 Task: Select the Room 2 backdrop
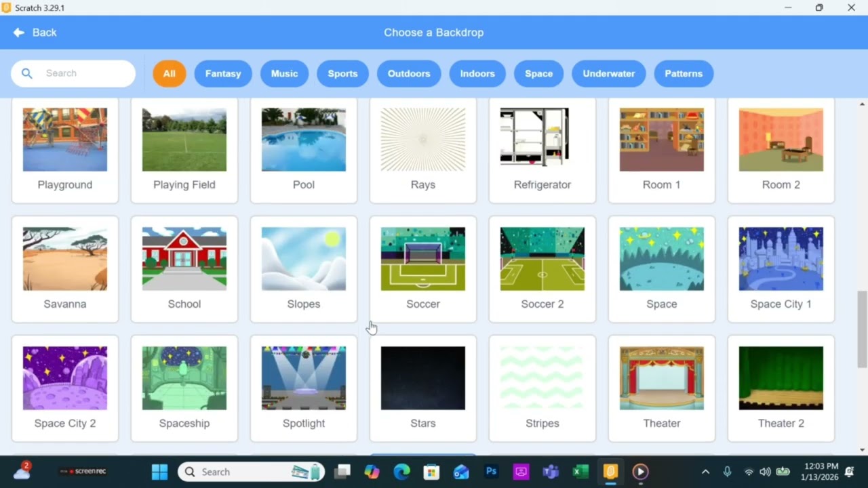pyautogui.click(x=781, y=150)
